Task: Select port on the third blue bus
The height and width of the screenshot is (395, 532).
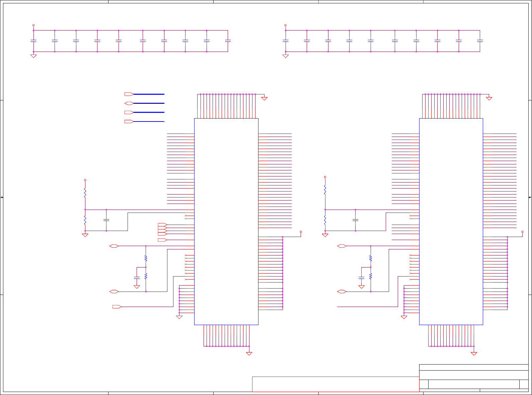Action: (129, 112)
